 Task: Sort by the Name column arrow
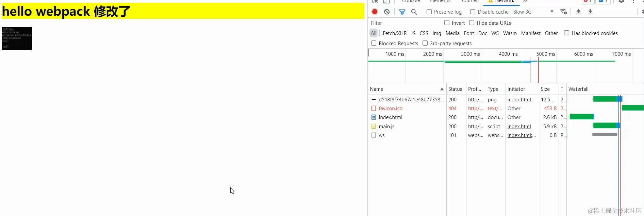[442, 89]
